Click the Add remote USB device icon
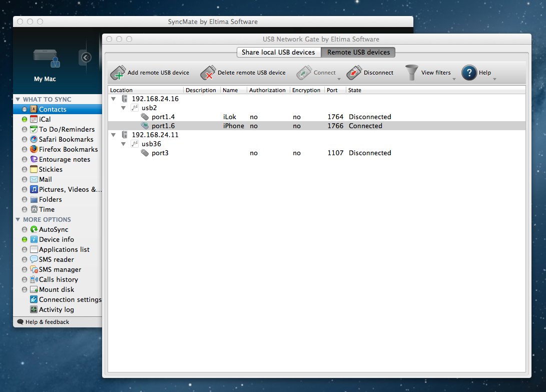This screenshot has width=546, height=392. tap(118, 73)
